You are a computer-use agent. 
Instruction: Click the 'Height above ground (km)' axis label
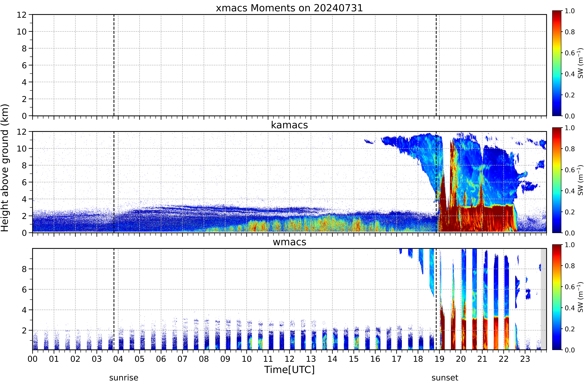tap(5, 168)
